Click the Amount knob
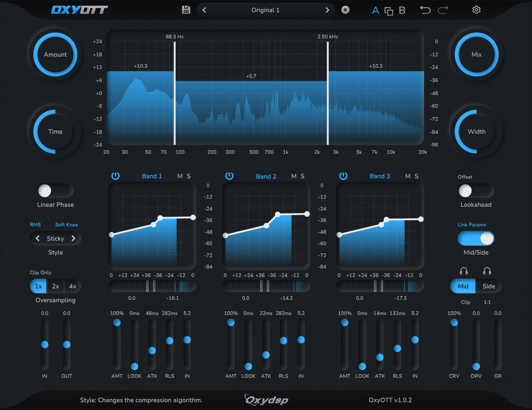This screenshot has width=532, height=410. (x=55, y=55)
